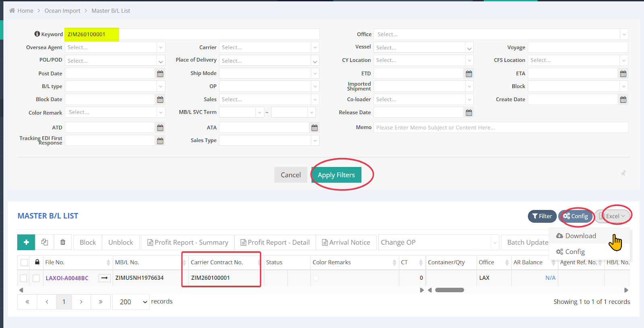
Task: Choose Config in the Excel dropdown menu
Action: click(x=575, y=252)
